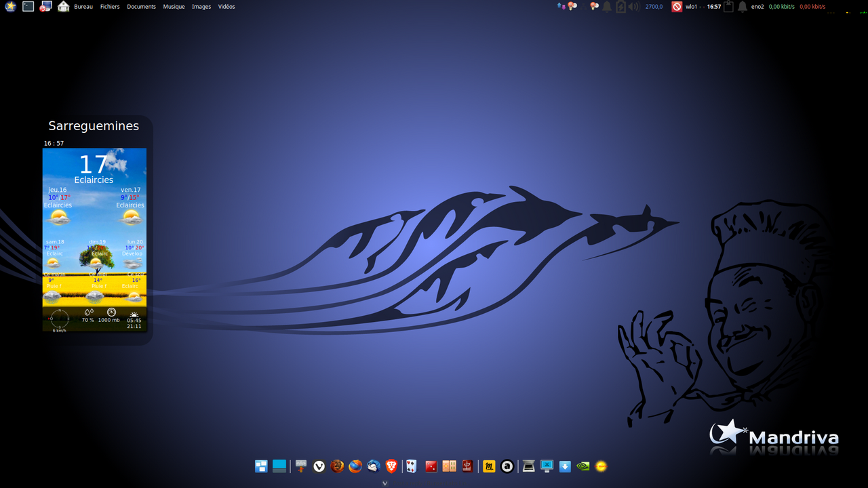Click the current temperature 17 Eclaircies

[x=94, y=169]
